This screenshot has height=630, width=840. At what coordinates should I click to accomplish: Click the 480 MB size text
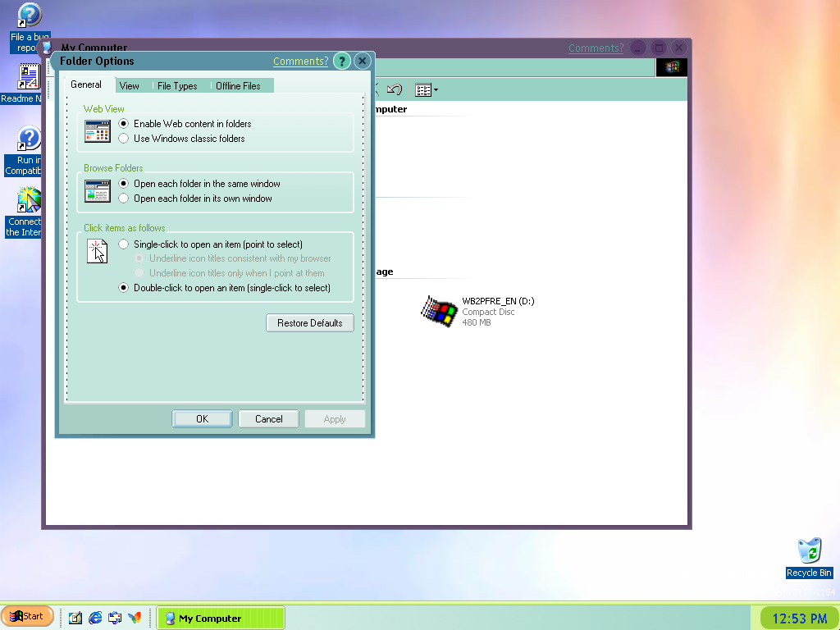click(477, 322)
